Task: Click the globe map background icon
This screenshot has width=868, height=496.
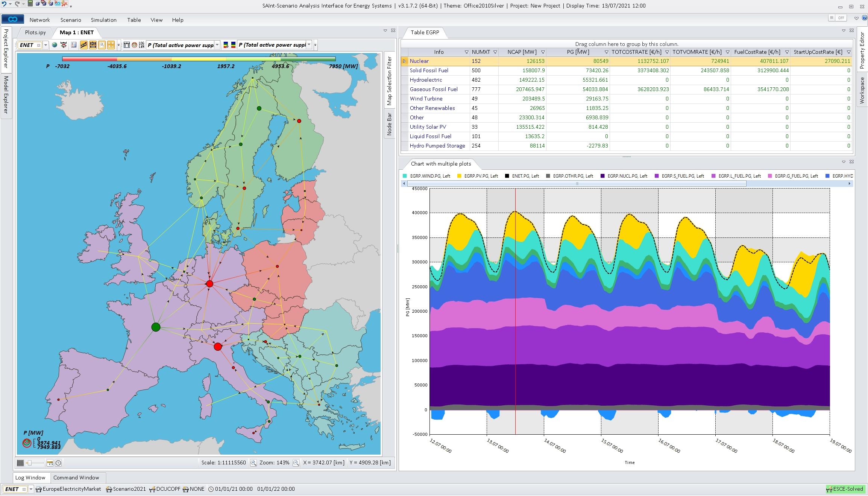Action: [x=55, y=45]
